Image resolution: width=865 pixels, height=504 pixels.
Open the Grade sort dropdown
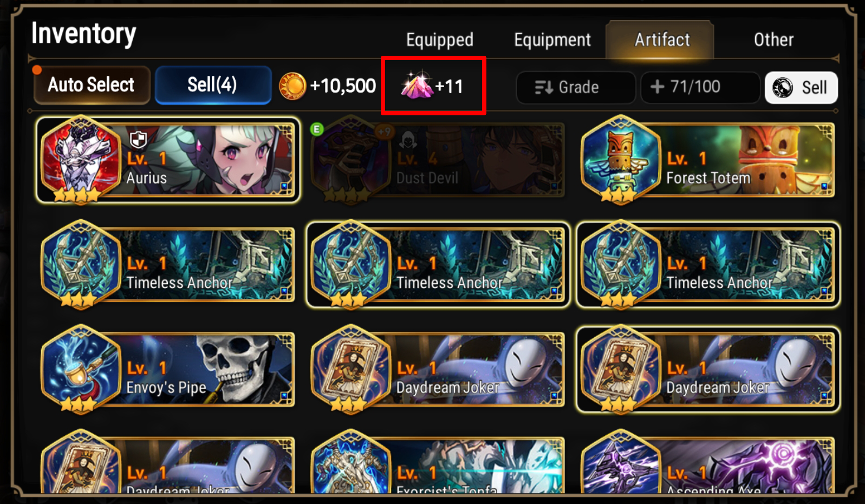pyautogui.click(x=576, y=87)
